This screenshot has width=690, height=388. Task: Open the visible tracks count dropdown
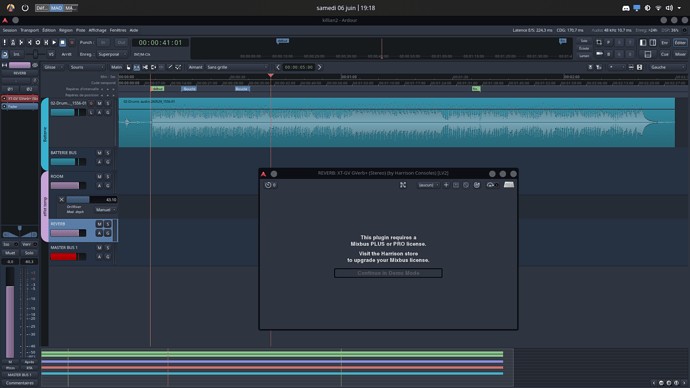[617, 67]
